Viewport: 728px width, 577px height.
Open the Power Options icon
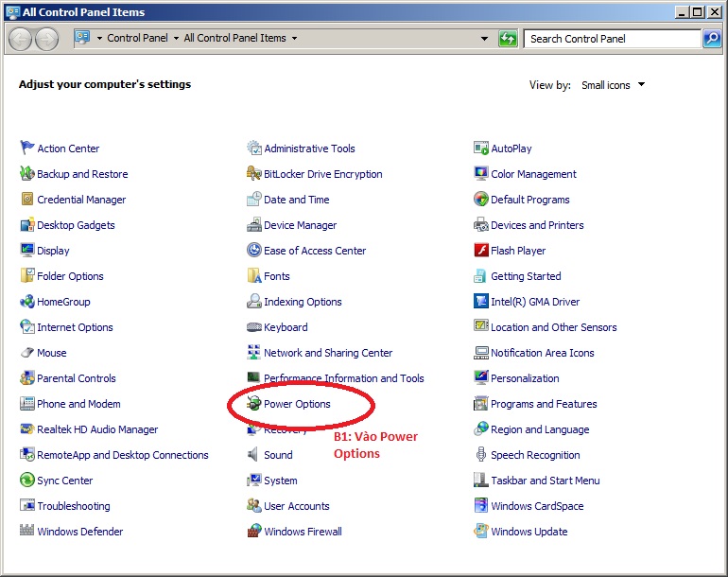pos(254,403)
